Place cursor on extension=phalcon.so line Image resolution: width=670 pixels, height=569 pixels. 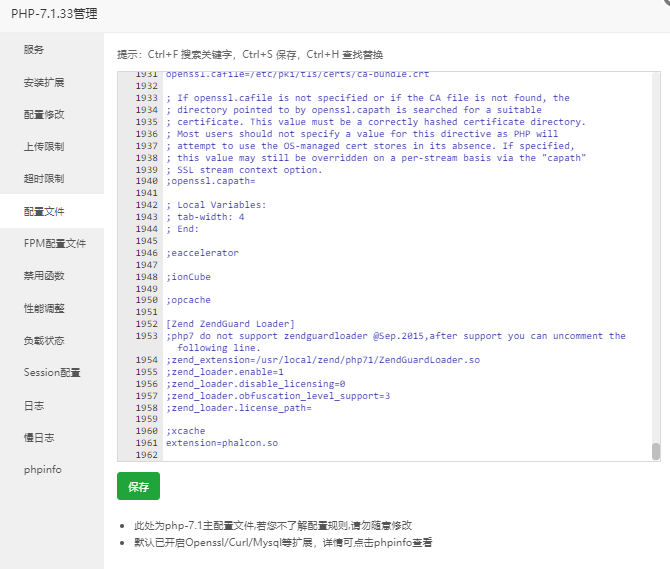[x=222, y=443]
